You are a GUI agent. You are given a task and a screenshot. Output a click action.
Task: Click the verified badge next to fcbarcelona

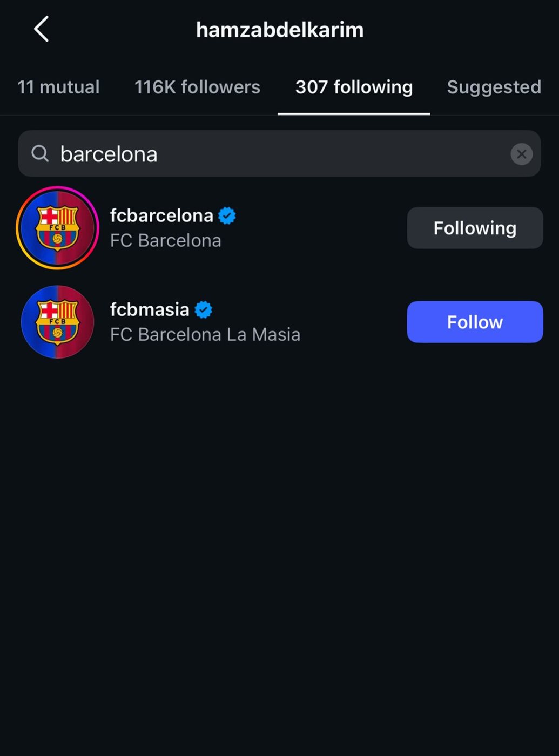[227, 215]
